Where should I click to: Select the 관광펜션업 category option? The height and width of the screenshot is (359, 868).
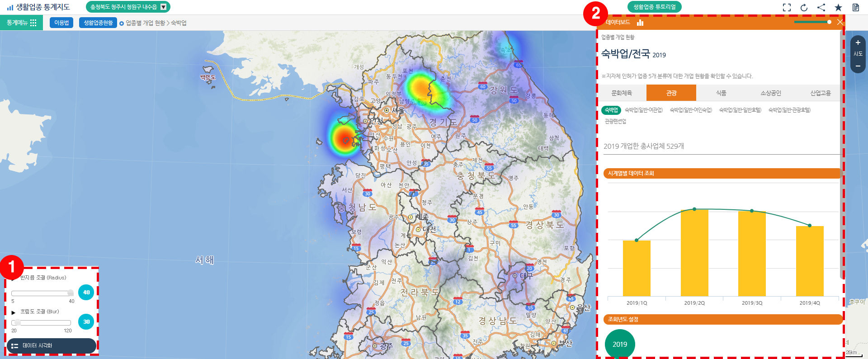point(615,121)
